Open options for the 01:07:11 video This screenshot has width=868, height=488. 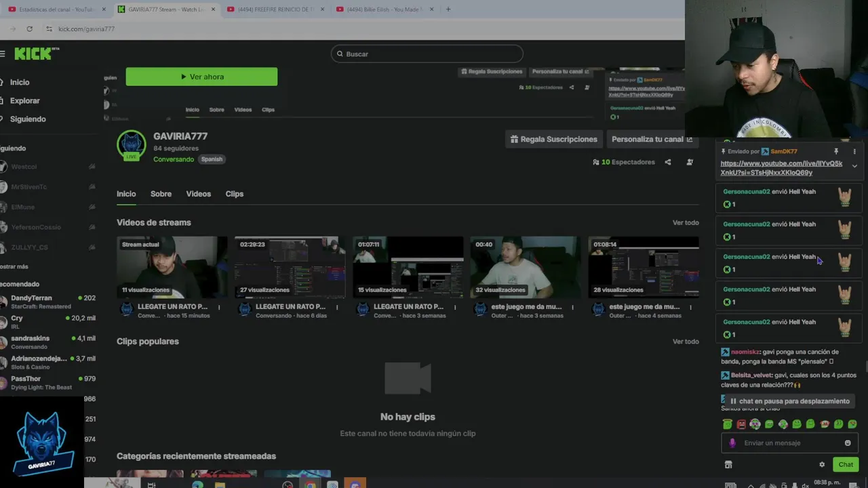click(454, 307)
